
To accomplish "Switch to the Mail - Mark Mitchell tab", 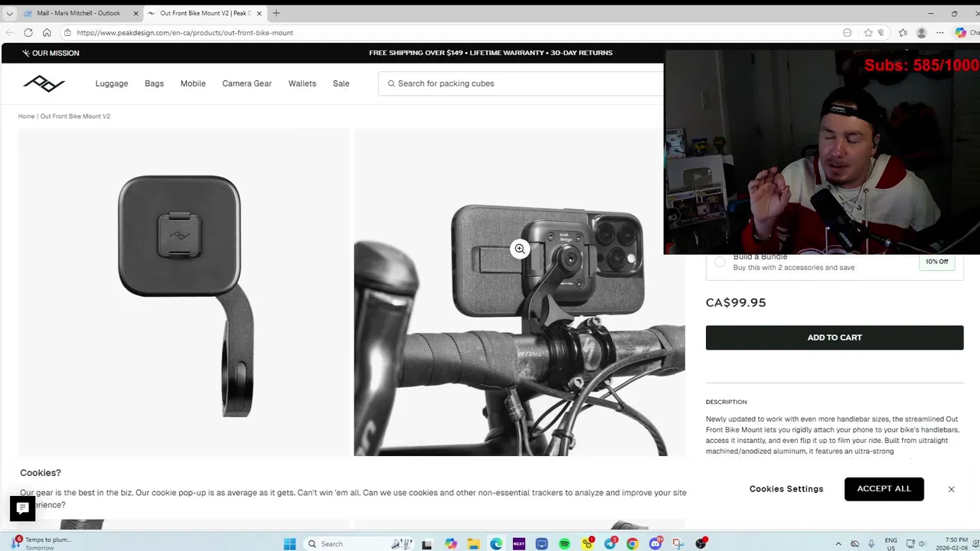I will click(77, 13).
